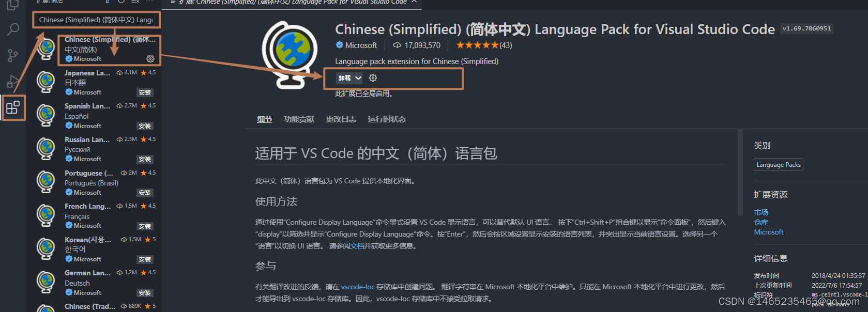Open the 市场 marketplace link
Image resolution: width=868 pixels, height=312 pixels.
[761, 212]
